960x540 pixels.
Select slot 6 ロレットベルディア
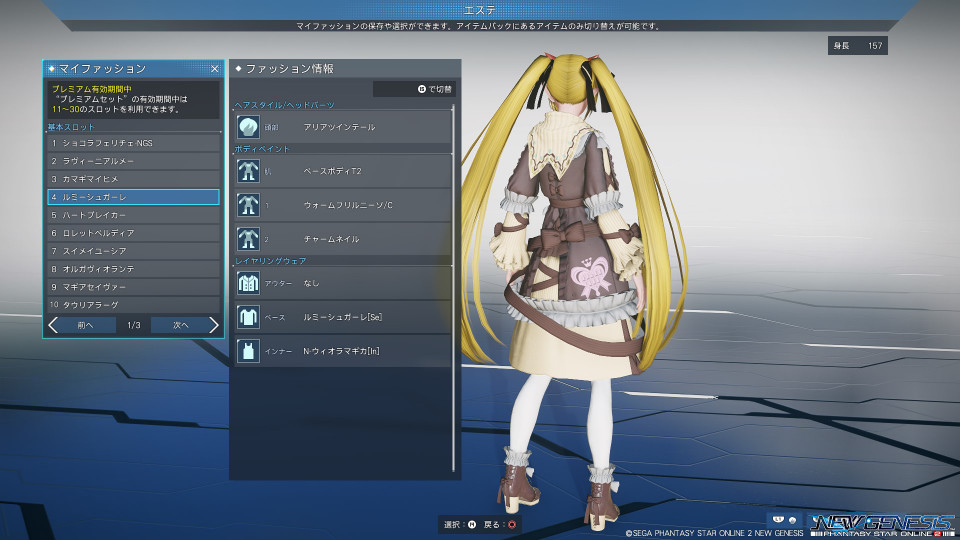(133, 233)
